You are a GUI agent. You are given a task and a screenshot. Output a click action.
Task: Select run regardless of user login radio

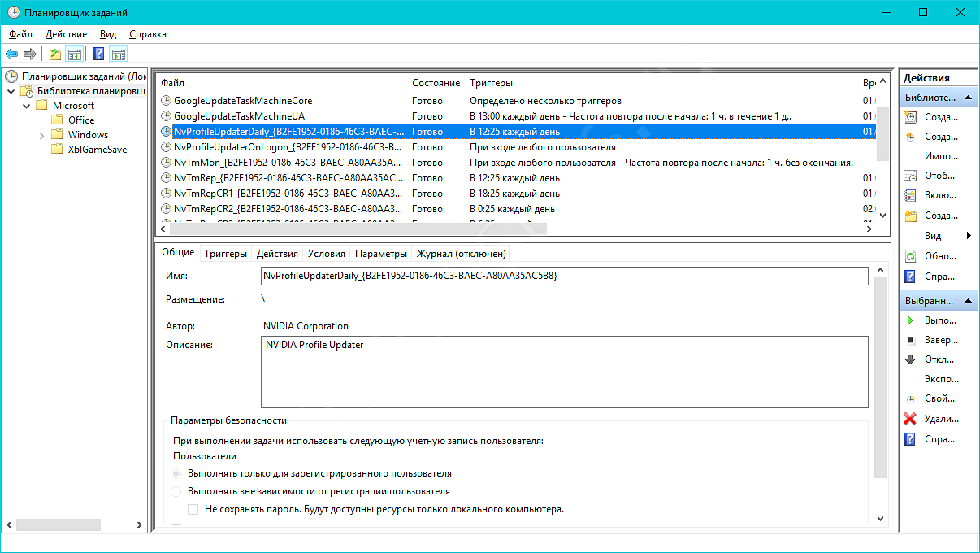[176, 491]
